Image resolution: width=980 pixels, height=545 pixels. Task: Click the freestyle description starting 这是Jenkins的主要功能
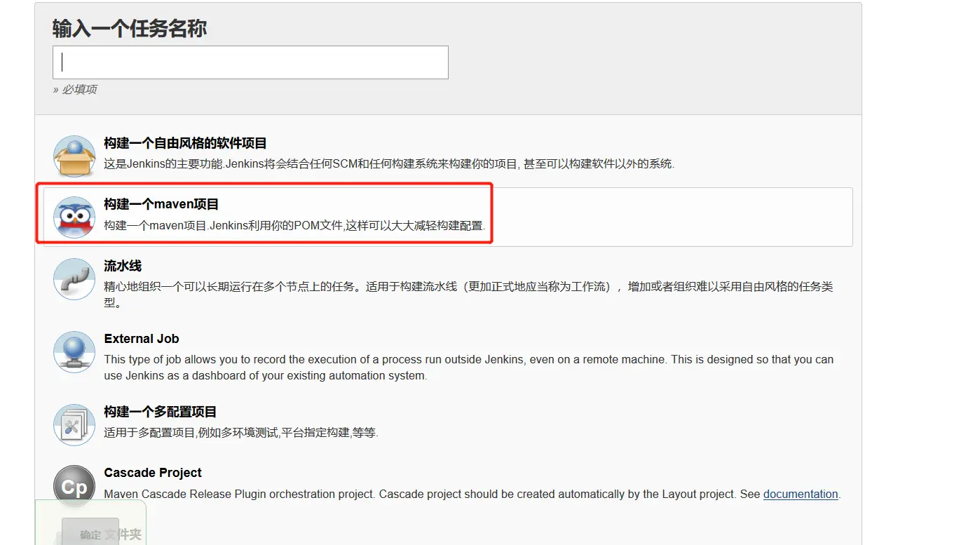pos(389,164)
